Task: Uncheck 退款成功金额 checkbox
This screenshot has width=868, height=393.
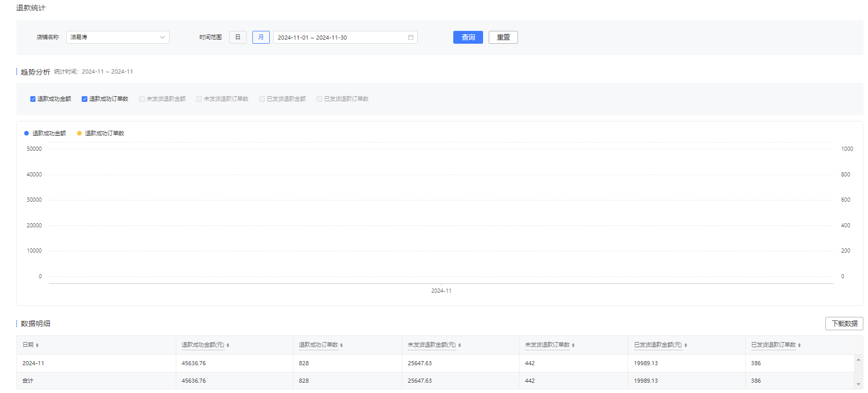Action: click(x=33, y=99)
